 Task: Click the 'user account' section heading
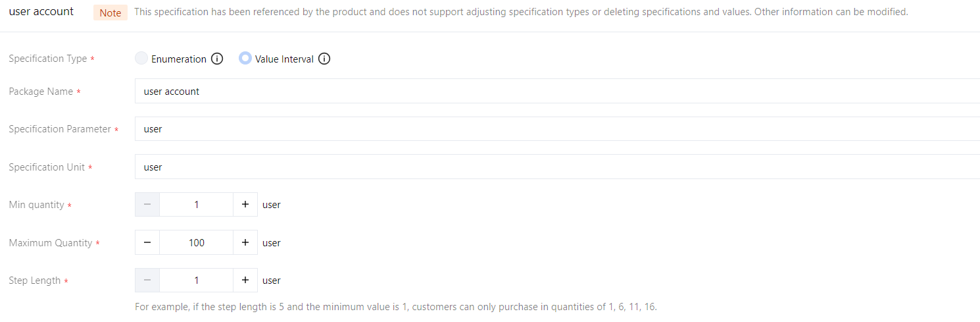pyautogui.click(x=41, y=12)
